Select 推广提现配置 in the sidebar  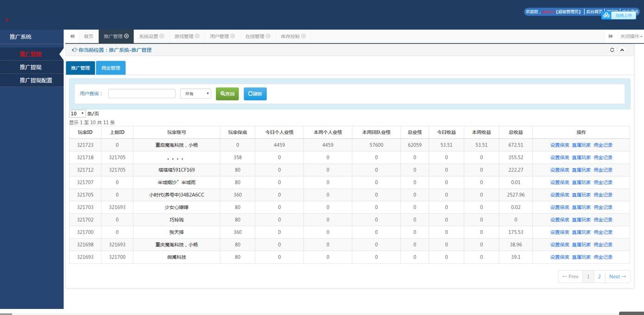click(36, 80)
